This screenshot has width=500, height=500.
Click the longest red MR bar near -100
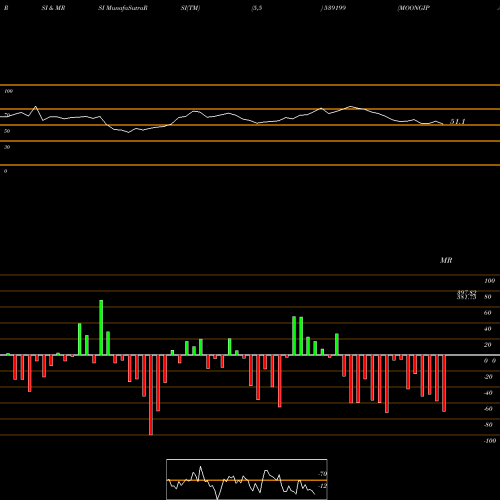[x=151, y=395]
